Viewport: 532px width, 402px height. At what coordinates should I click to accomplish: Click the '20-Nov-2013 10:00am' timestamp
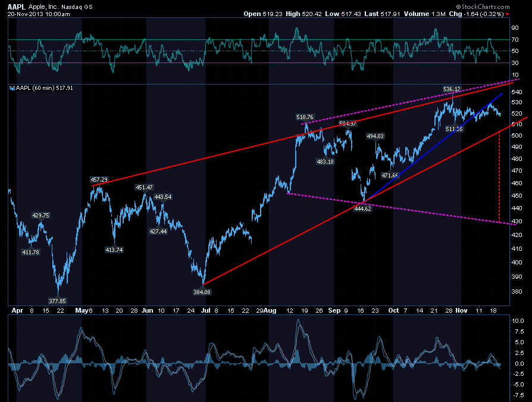(39, 14)
